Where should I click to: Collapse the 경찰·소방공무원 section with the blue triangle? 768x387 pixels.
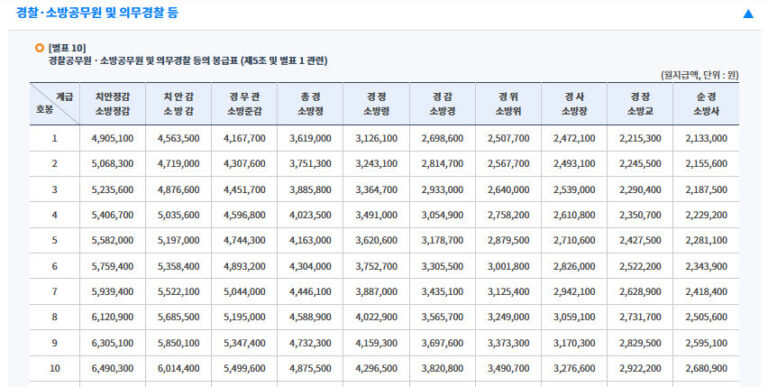(x=748, y=14)
